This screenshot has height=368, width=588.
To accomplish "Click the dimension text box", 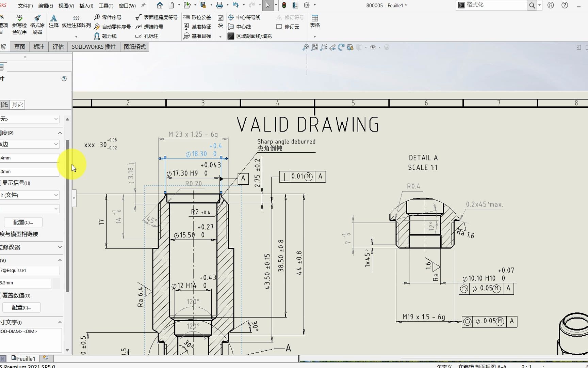I will click(x=31, y=340).
